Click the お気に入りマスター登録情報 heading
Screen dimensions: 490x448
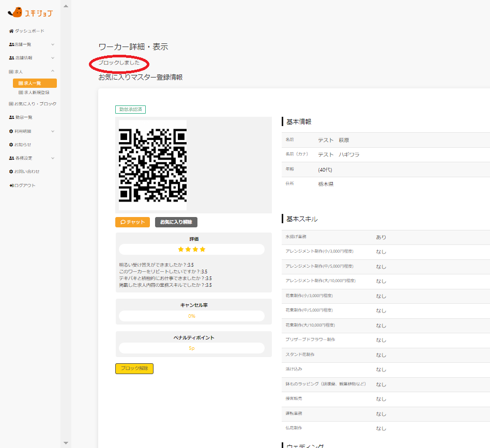pos(140,77)
